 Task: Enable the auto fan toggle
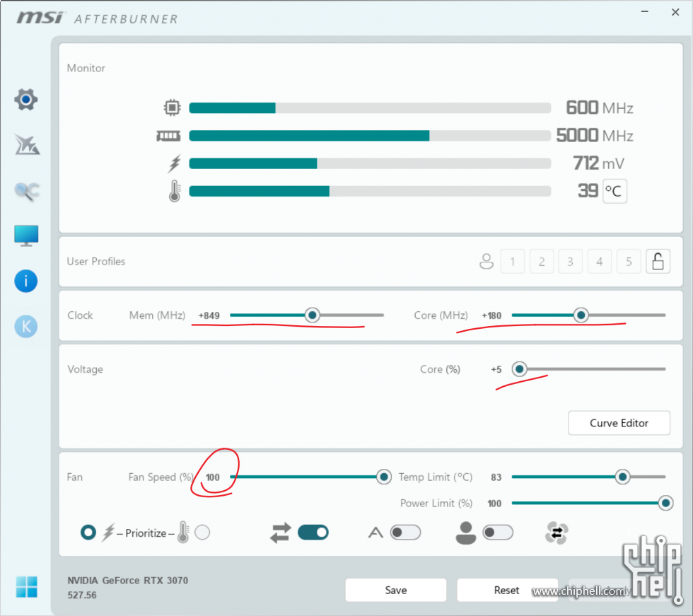[x=405, y=532]
